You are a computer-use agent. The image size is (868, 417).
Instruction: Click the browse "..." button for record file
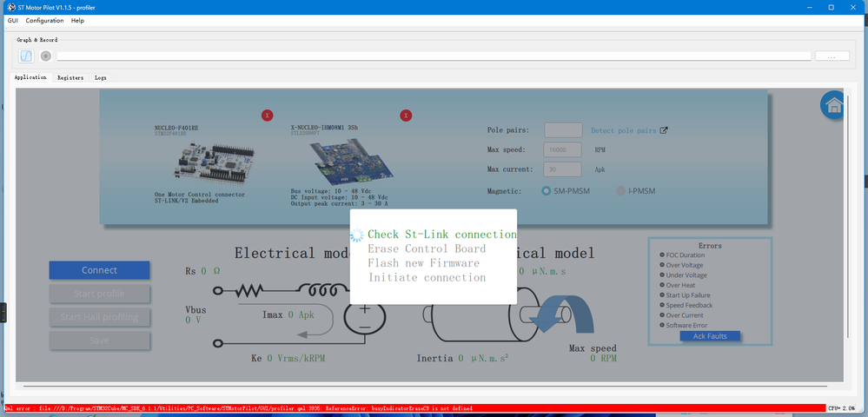(x=832, y=56)
